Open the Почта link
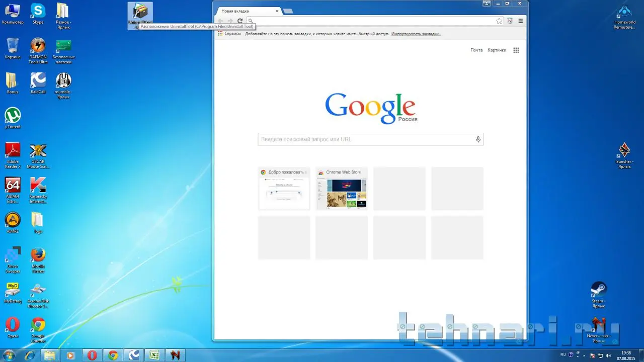Viewport: 644px width, 362px height. point(476,50)
